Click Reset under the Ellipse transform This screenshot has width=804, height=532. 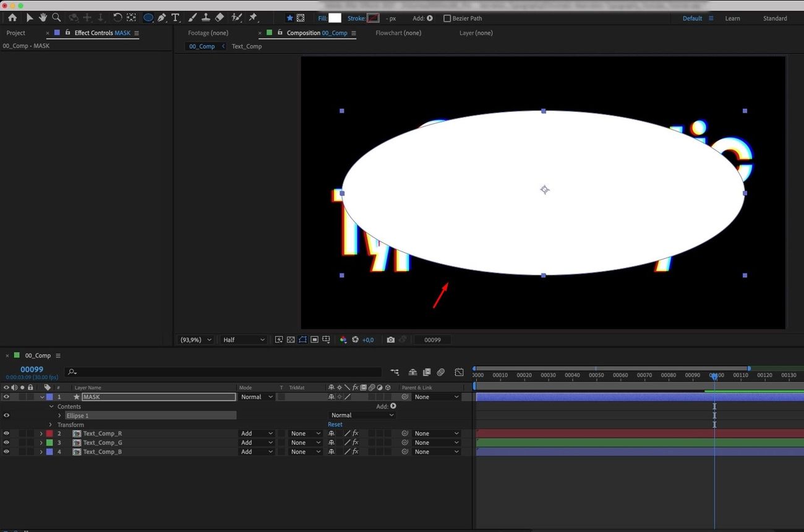click(335, 424)
